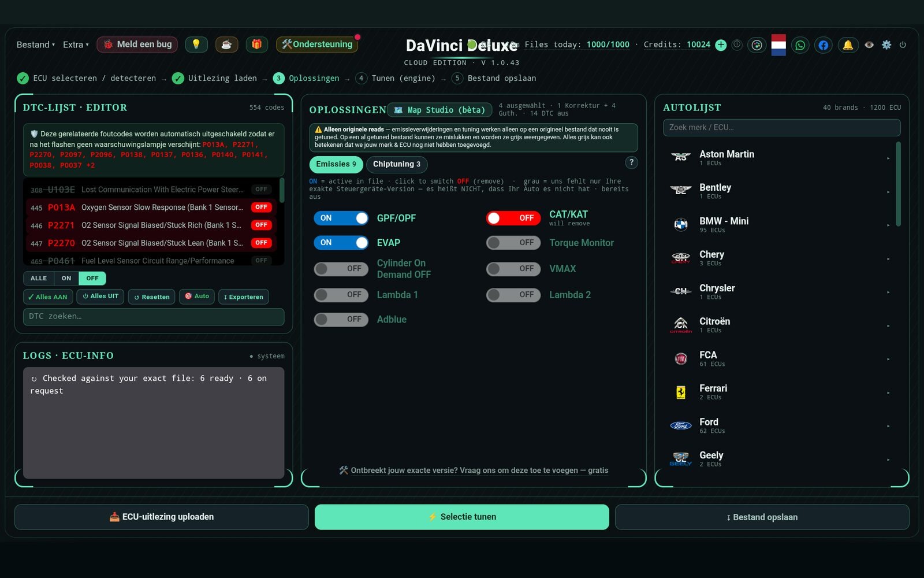Viewport: 924px width, 578px height.
Task: Select Aston Martin brand logo
Action: [x=681, y=157]
